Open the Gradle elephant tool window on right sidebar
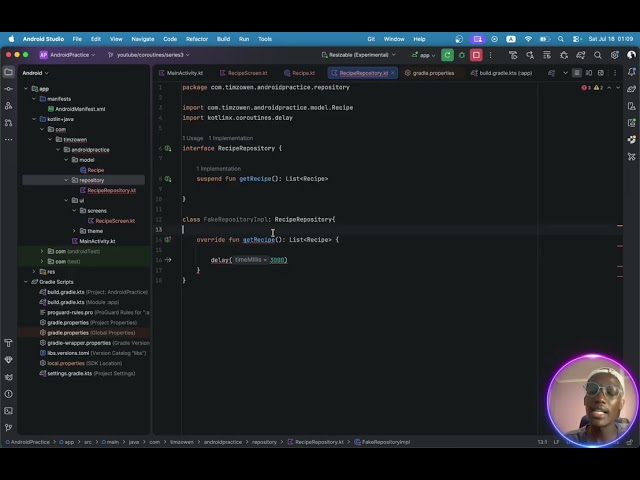 click(x=632, y=89)
